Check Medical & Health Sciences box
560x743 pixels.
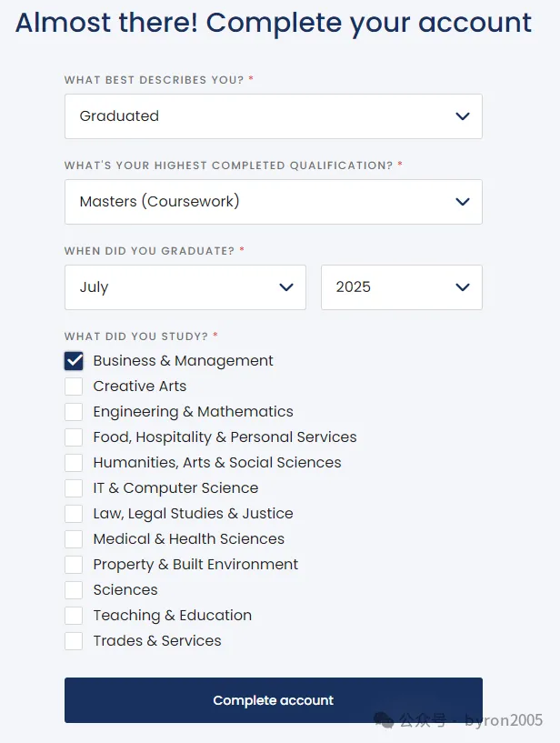74,539
